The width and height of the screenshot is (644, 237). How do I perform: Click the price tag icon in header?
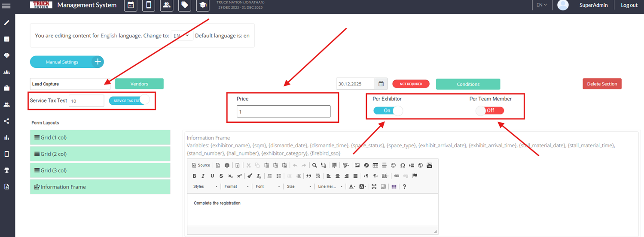coord(185,5)
